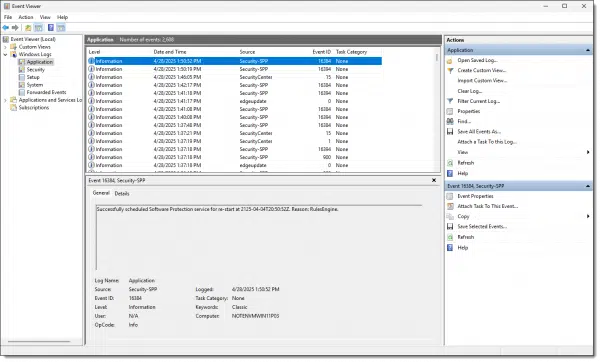
Task: Click the information icon on the 1:46:05 PM row
Action: click(x=91, y=77)
